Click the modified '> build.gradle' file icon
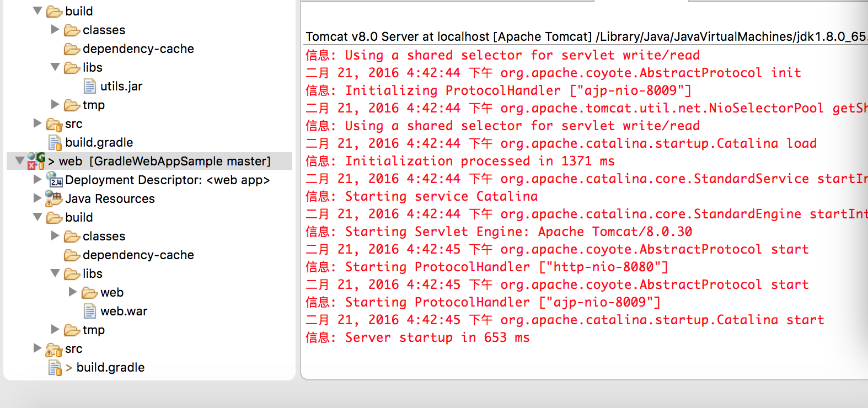Screen dimensions: 868x408 [55, 368]
